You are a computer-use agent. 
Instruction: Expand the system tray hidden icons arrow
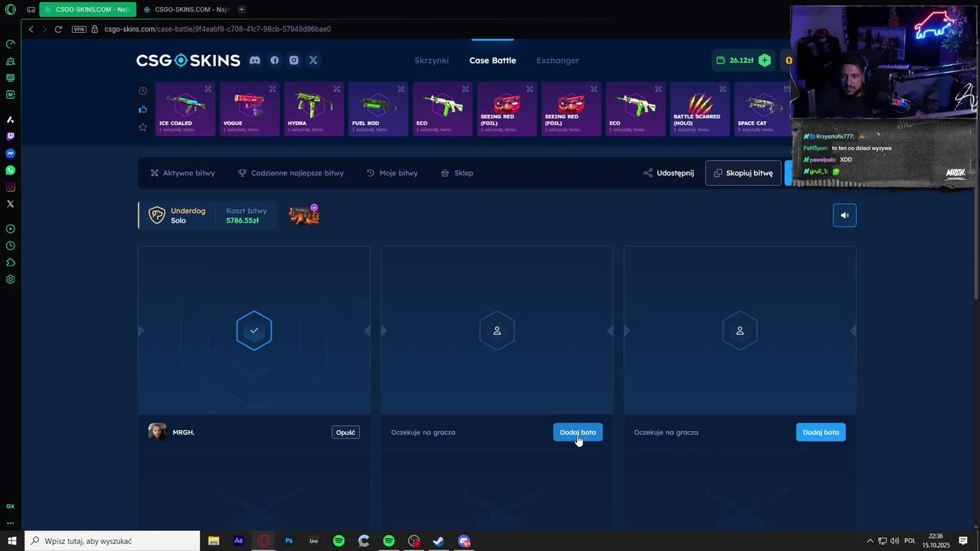[870, 541]
